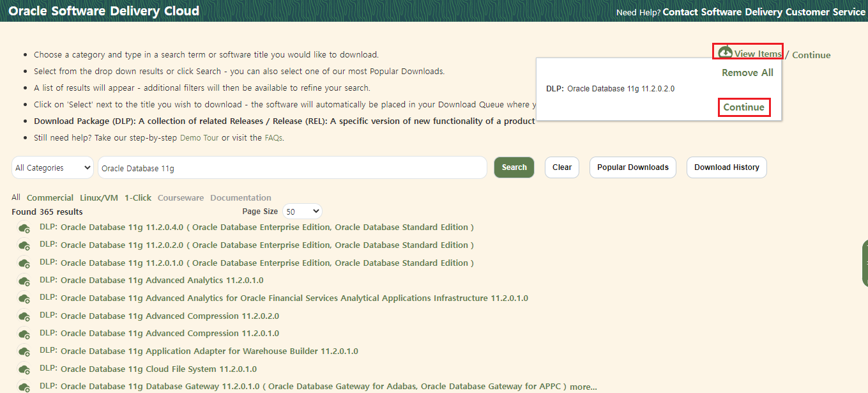Add Oracle Database 11g 11.2.0.4.0 via cloud icon

click(x=24, y=228)
